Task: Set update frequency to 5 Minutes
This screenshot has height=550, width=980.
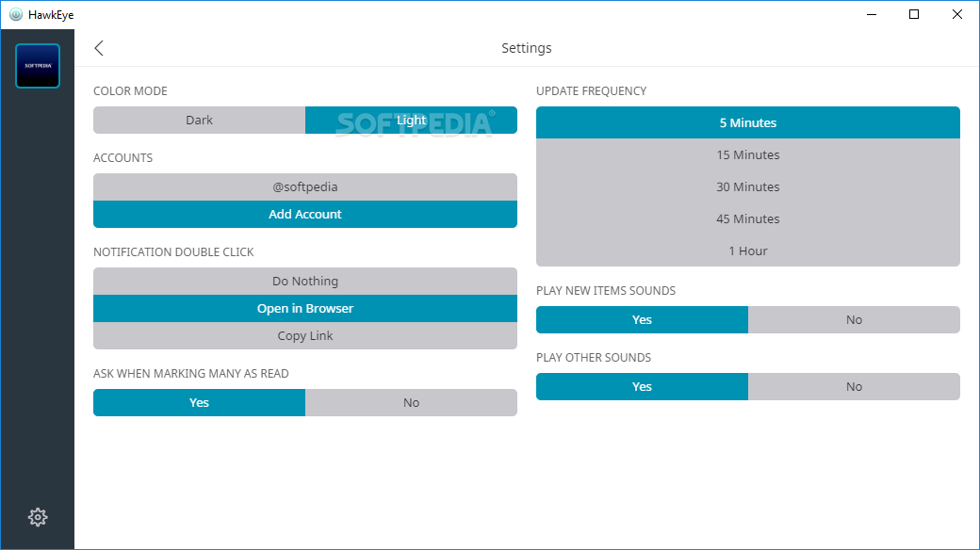Action: (x=748, y=122)
